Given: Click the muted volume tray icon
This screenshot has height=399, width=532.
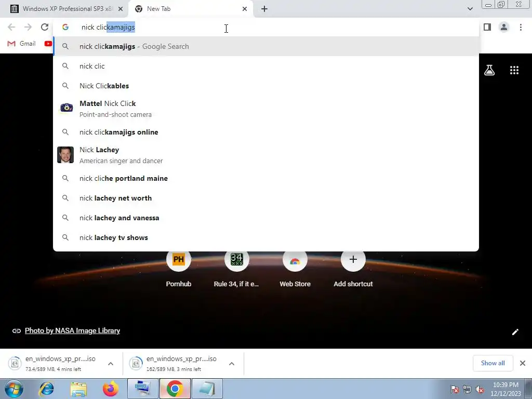Looking at the screenshot, I should point(480,389).
